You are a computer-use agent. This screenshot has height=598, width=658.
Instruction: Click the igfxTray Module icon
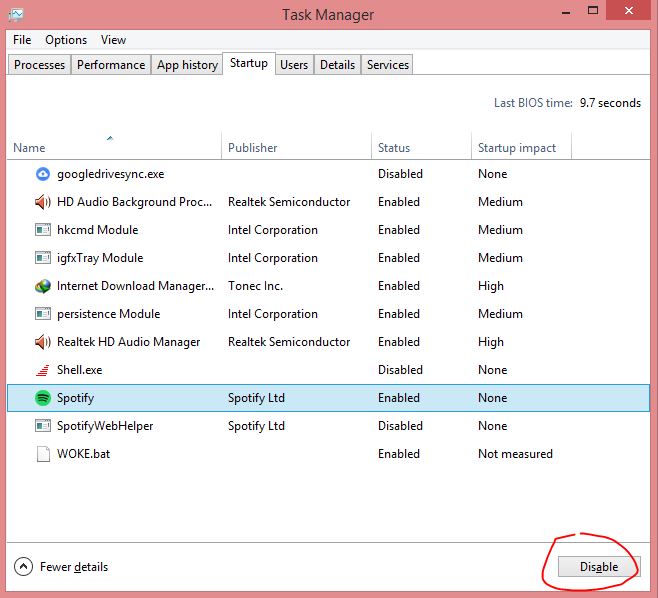pyautogui.click(x=43, y=258)
